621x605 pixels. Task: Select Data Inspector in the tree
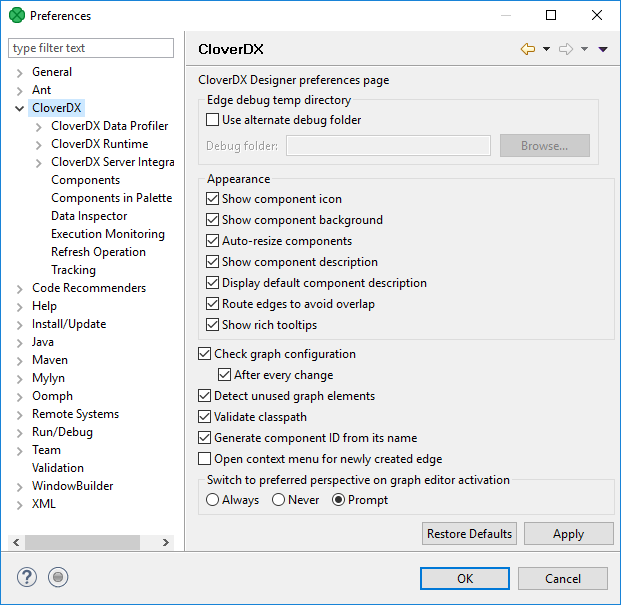[x=89, y=216]
